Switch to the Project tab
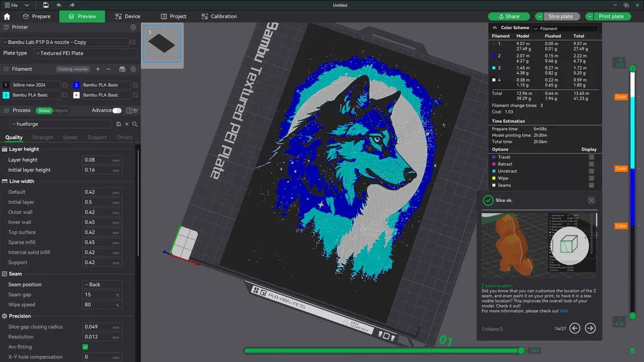The height and width of the screenshot is (362, 644). 173,16
